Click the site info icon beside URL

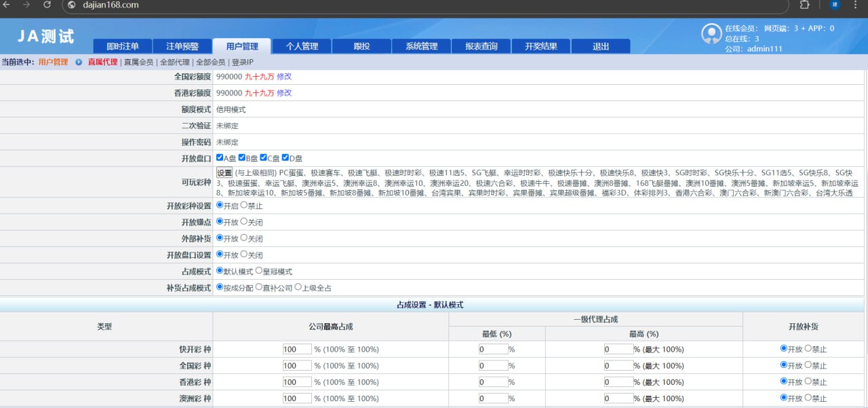(x=72, y=5)
